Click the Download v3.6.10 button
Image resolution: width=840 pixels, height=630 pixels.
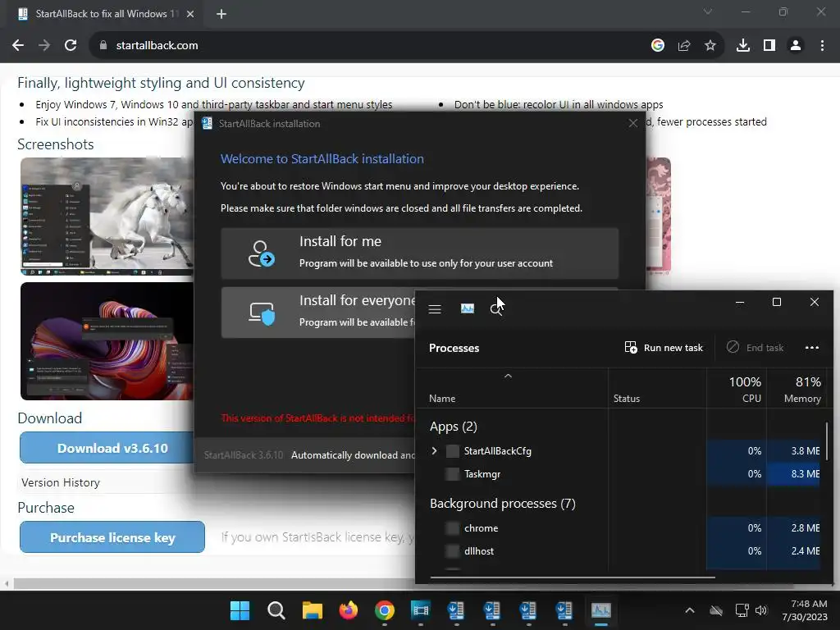107,448
